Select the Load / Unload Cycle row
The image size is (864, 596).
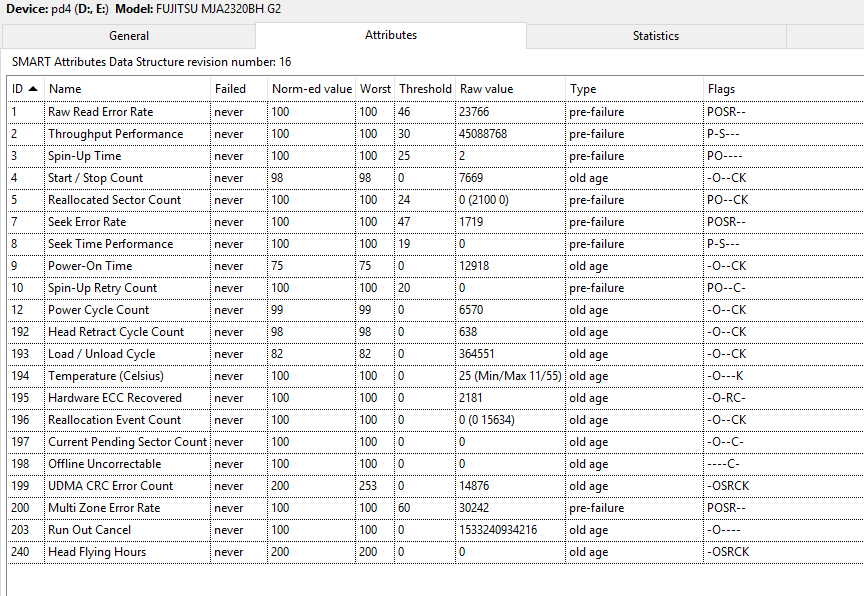[x=436, y=354]
